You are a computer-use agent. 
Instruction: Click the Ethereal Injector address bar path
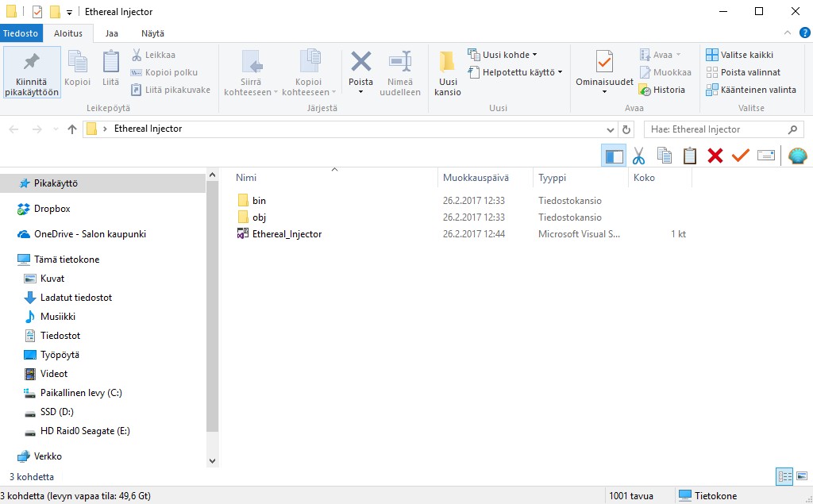click(x=148, y=129)
